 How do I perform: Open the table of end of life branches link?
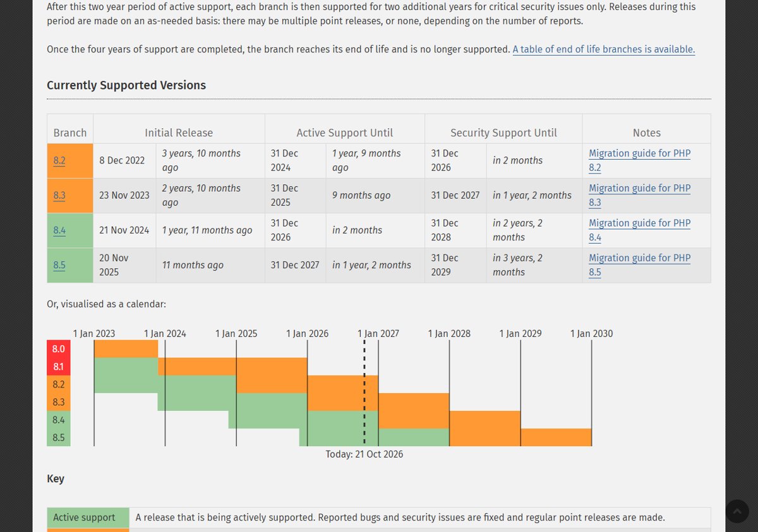(x=603, y=49)
